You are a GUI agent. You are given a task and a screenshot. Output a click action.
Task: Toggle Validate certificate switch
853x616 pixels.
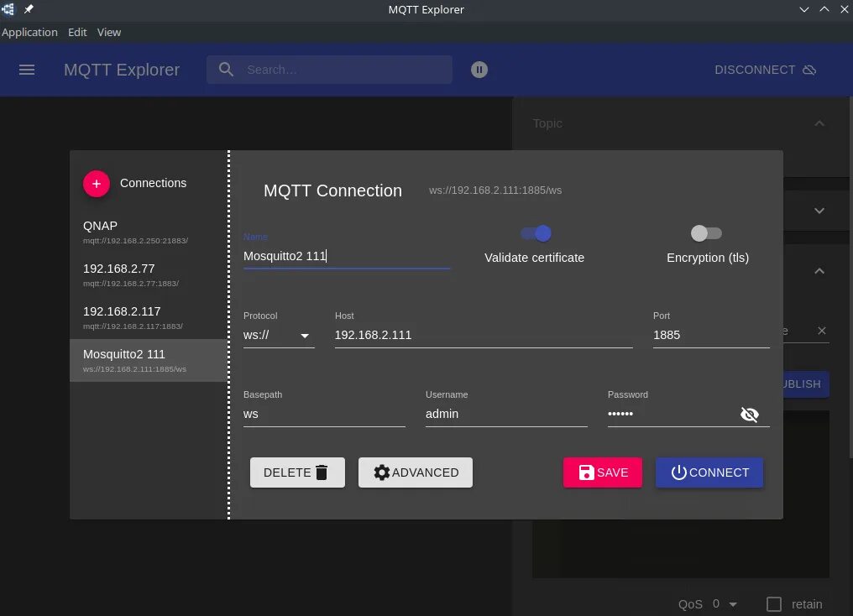pyautogui.click(x=536, y=233)
